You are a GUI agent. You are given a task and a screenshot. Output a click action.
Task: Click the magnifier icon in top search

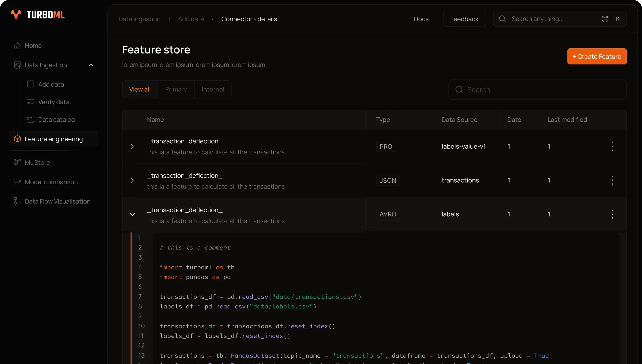click(x=502, y=19)
